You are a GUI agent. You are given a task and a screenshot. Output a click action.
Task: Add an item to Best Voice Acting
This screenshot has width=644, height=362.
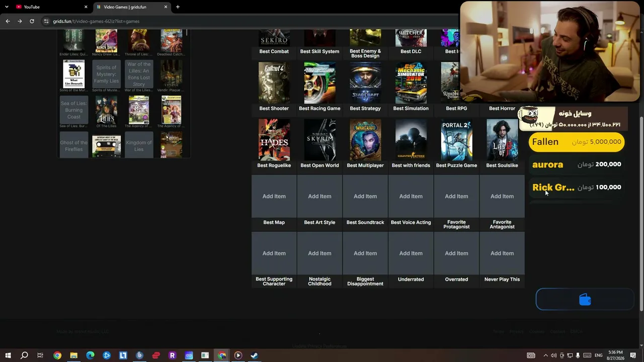click(x=411, y=196)
